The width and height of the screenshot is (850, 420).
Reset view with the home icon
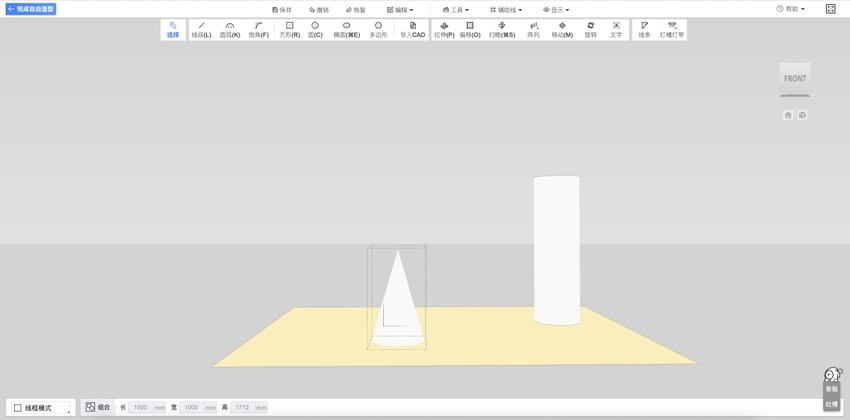click(788, 115)
